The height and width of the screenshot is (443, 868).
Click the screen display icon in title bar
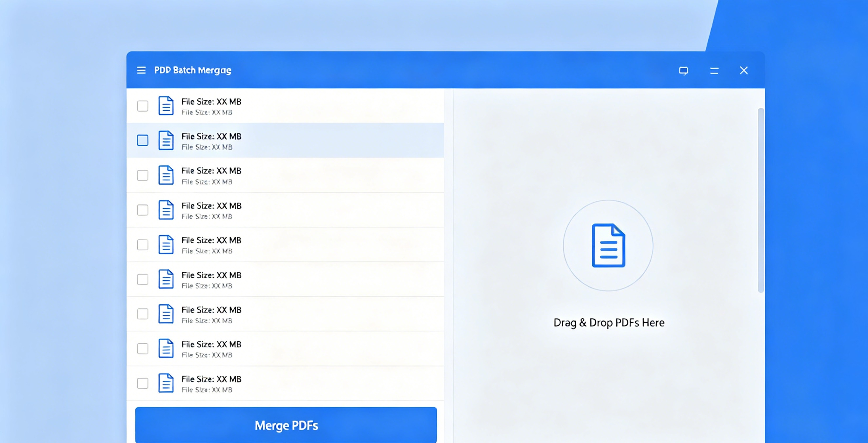pyautogui.click(x=683, y=71)
